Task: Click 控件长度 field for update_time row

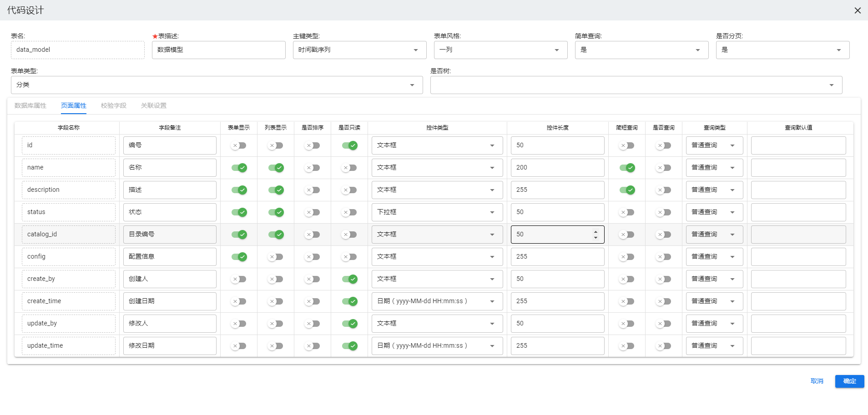Action: (x=558, y=346)
